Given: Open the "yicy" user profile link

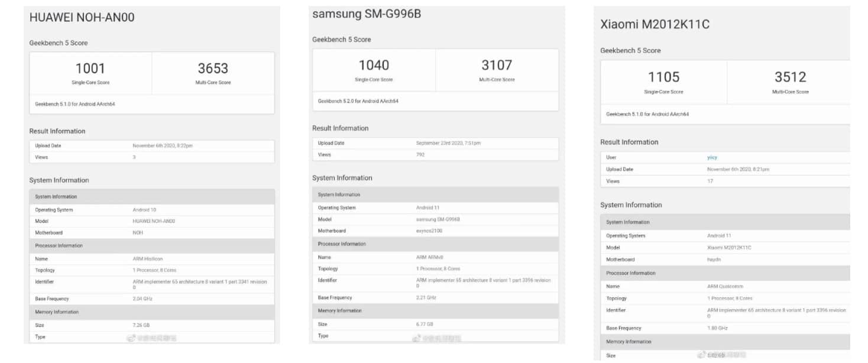Looking at the screenshot, I should (712, 157).
